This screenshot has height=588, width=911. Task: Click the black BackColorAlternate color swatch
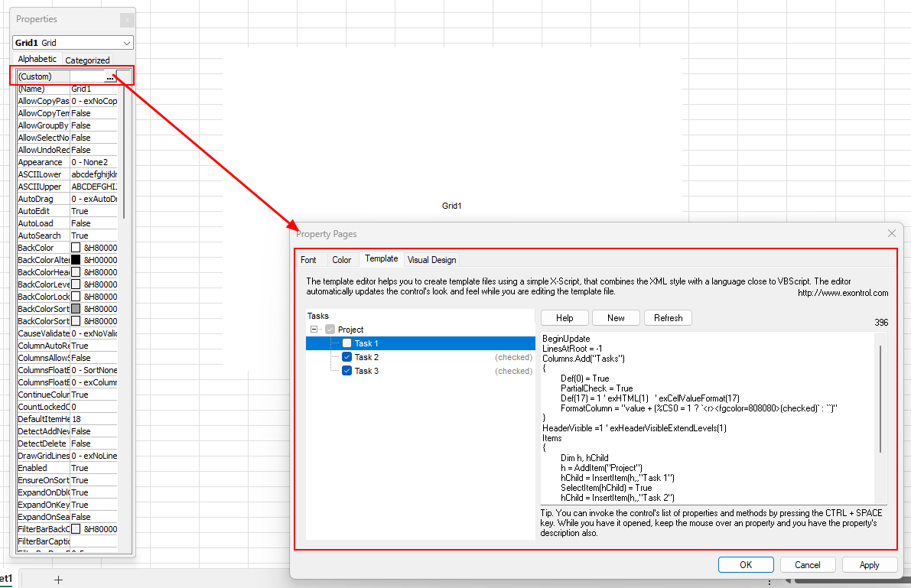[76, 260]
